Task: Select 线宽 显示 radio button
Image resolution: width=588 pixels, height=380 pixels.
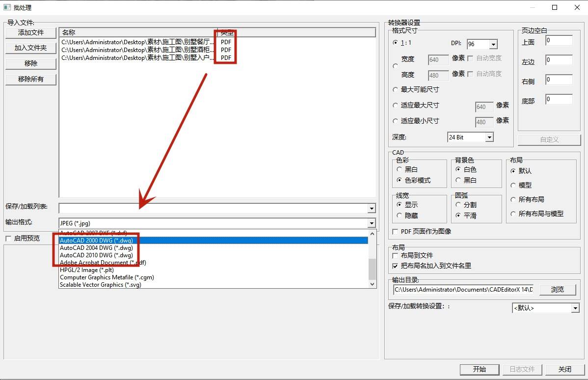Action: (x=400, y=205)
